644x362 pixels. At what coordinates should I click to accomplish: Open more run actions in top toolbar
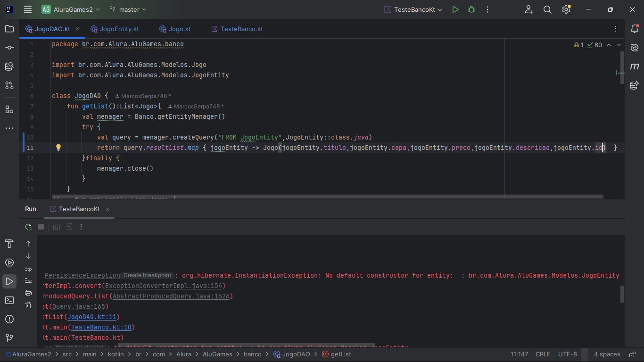(x=487, y=9)
